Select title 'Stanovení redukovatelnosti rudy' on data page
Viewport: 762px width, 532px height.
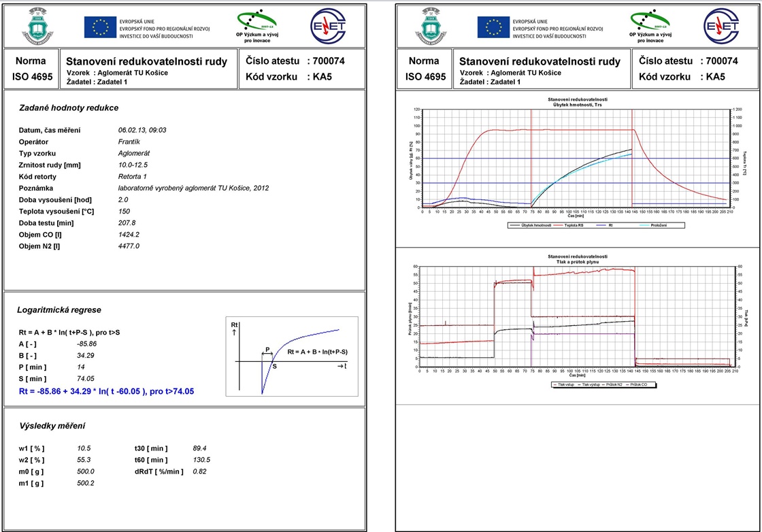point(147,62)
